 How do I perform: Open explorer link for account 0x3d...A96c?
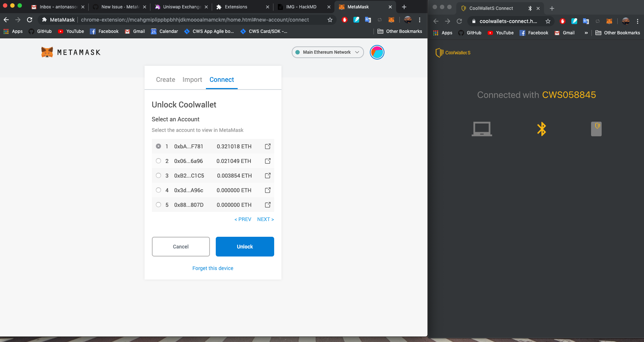click(268, 190)
